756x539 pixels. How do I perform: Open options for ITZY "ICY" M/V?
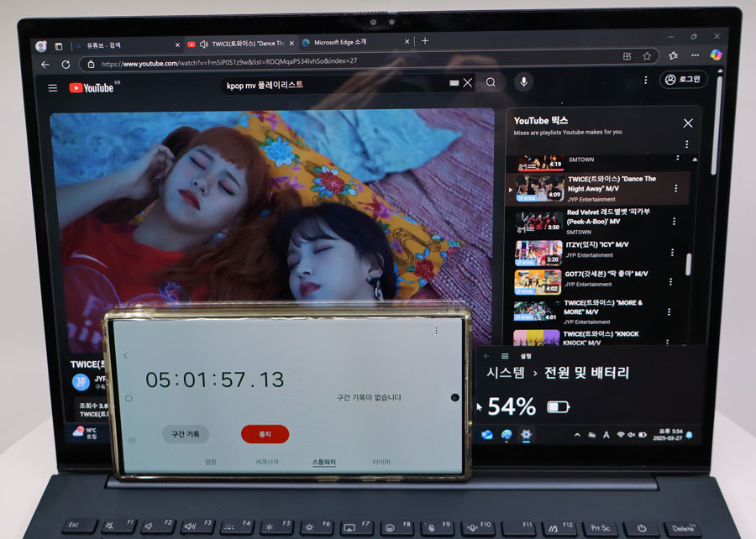pos(672,252)
